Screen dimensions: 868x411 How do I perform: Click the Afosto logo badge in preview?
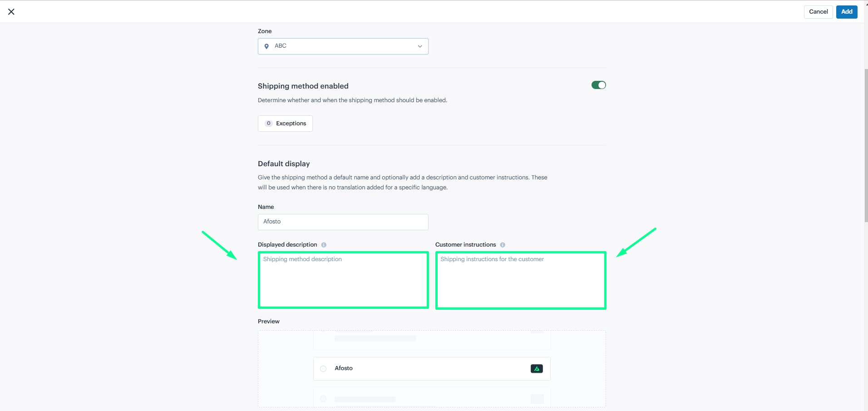(x=537, y=369)
